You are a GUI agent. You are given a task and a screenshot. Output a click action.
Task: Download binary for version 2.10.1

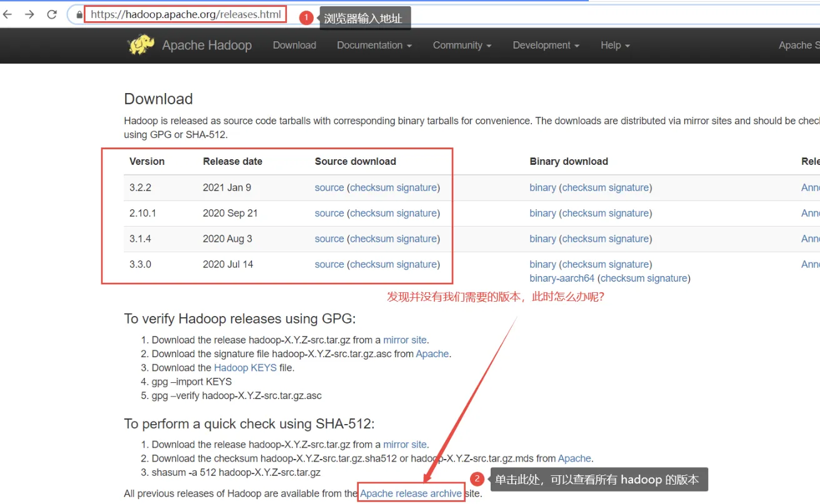click(x=542, y=213)
